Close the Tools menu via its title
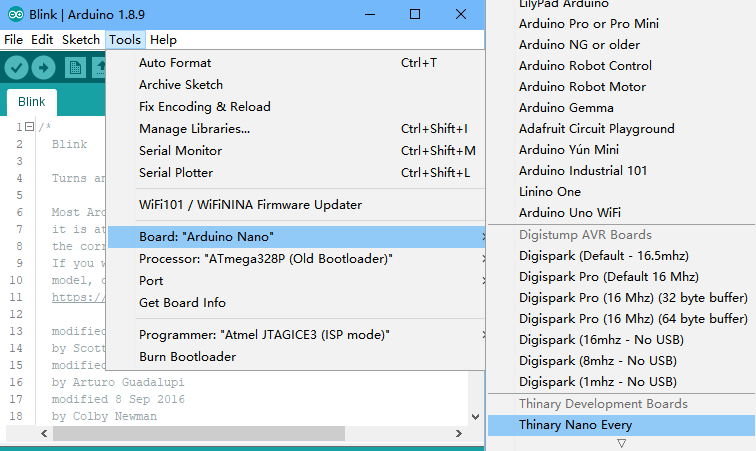The height and width of the screenshot is (451, 756). coord(125,40)
